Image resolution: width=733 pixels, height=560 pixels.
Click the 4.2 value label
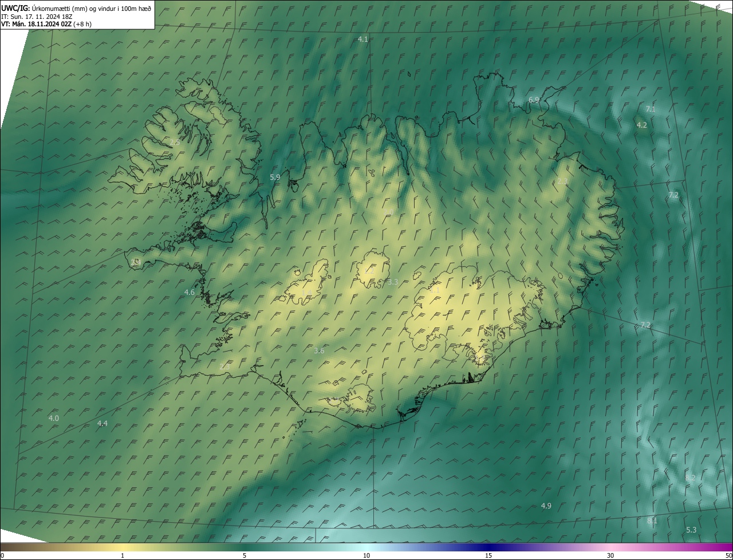pyautogui.click(x=642, y=125)
